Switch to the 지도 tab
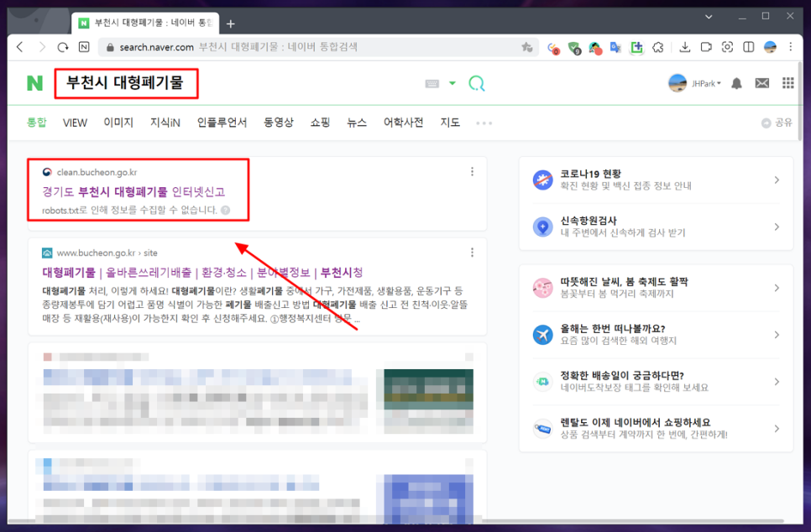This screenshot has width=811, height=532. coord(450,123)
